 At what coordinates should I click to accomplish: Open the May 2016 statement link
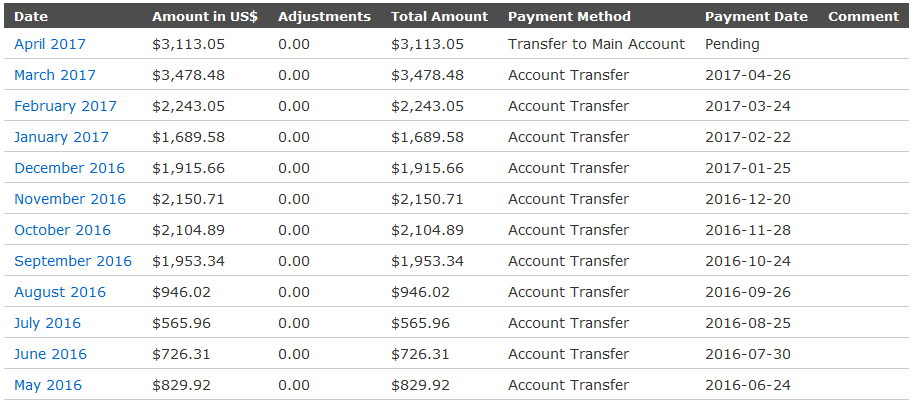point(48,385)
